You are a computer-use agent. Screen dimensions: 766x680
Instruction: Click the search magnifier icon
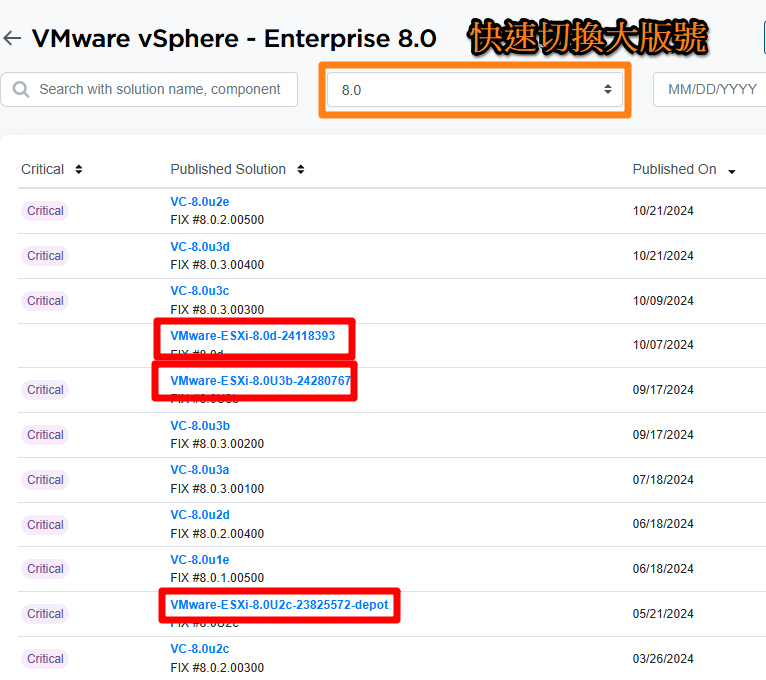[21, 89]
